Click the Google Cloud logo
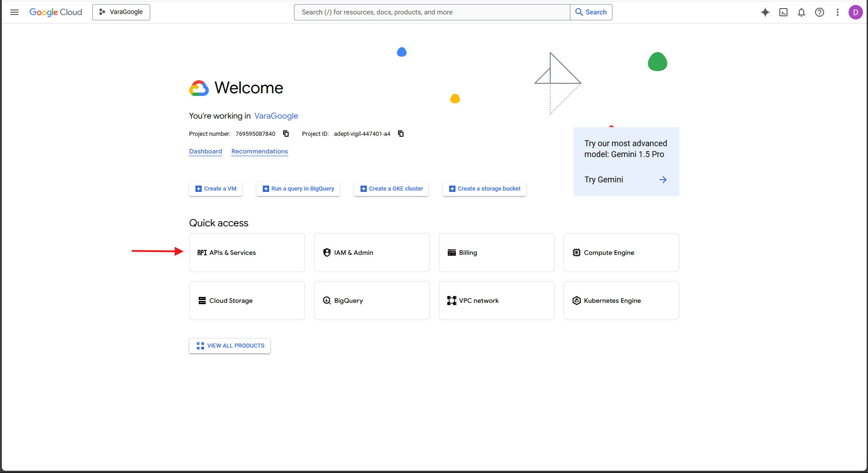This screenshot has height=473, width=868. (56, 12)
